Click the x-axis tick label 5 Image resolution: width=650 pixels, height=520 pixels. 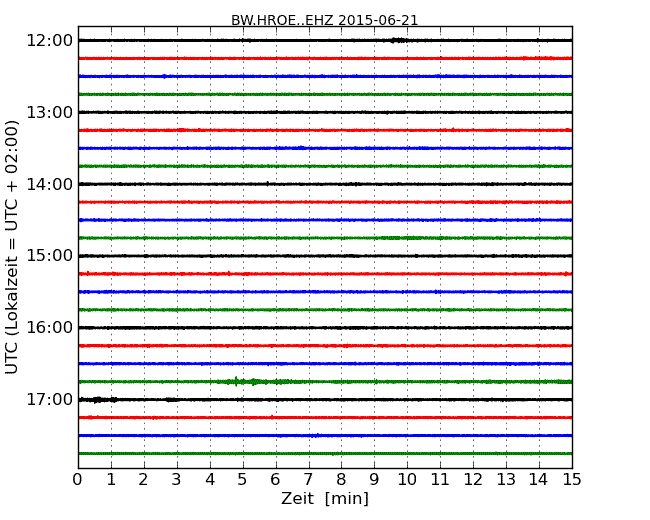[x=243, y=480]
